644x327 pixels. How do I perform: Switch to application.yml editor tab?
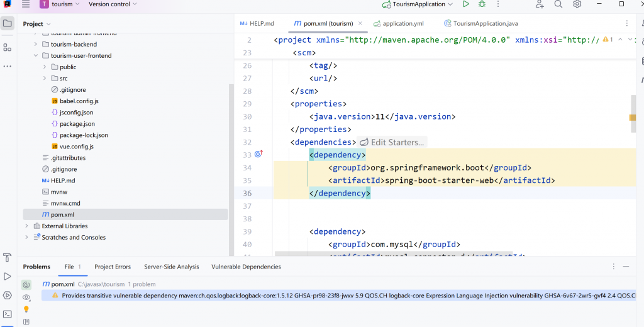[x=398, y=23]
